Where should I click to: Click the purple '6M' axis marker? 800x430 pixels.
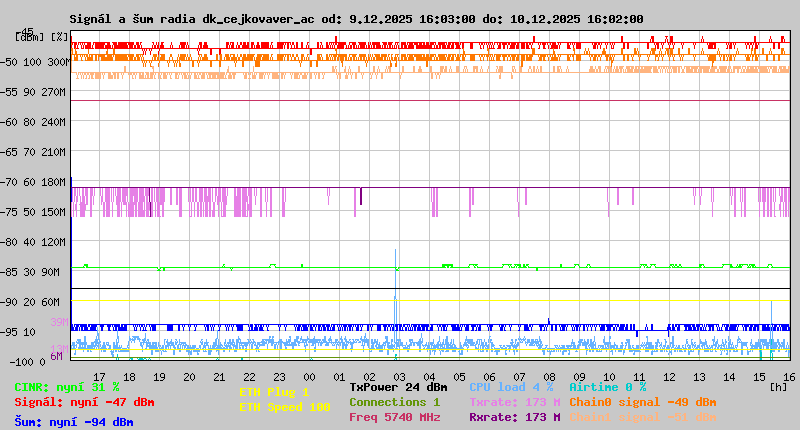(x=57, y=357)
